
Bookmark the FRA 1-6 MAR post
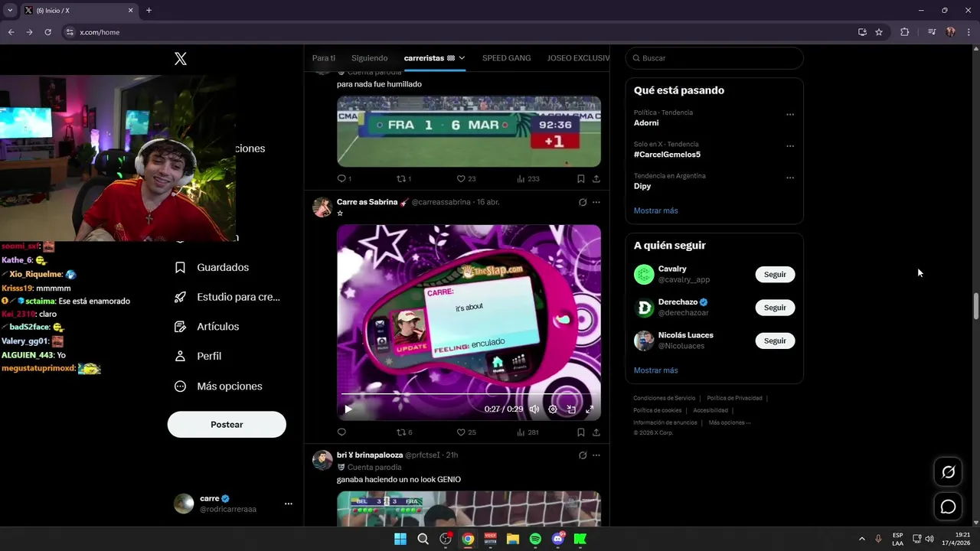(581, 178)
